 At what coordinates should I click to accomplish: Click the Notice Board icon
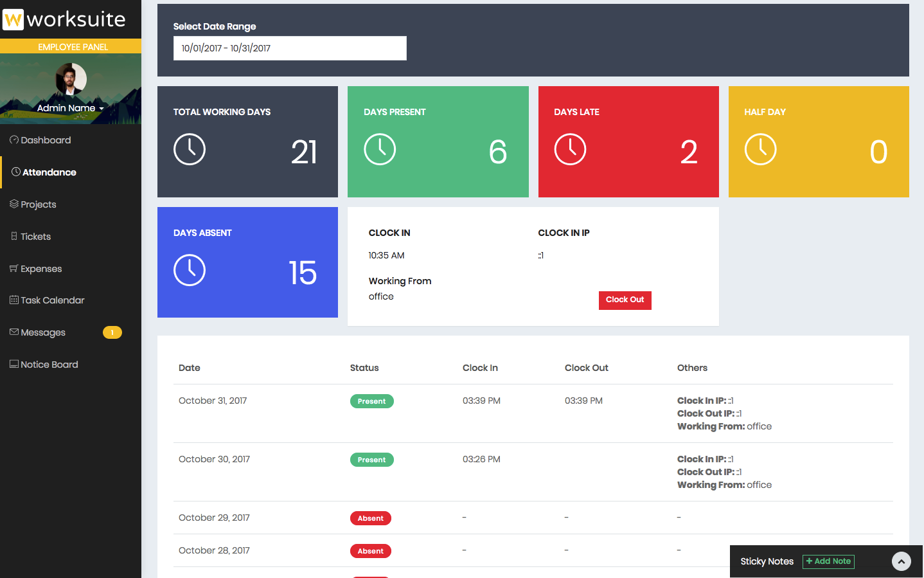pyautogui.click(x=14, y=364)
